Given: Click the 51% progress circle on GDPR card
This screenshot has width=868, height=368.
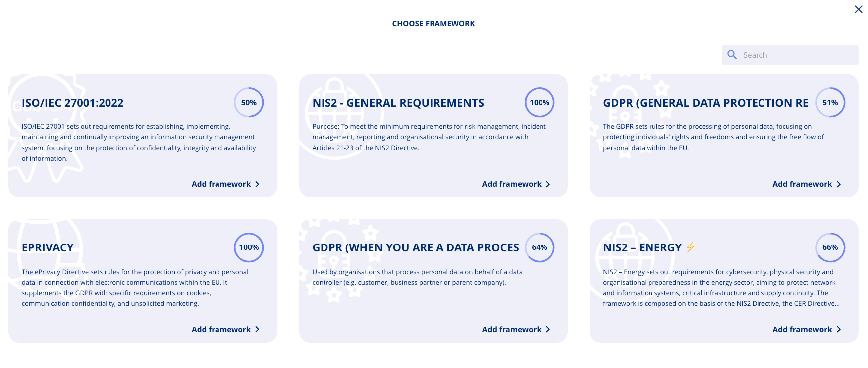Looking at the screenshot, I should coord(830,102).
